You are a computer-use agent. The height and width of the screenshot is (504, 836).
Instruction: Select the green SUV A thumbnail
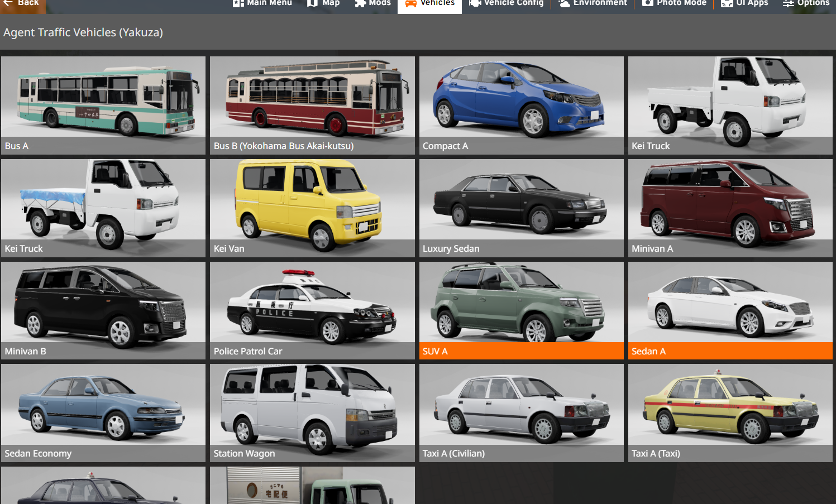click(522, 310)
